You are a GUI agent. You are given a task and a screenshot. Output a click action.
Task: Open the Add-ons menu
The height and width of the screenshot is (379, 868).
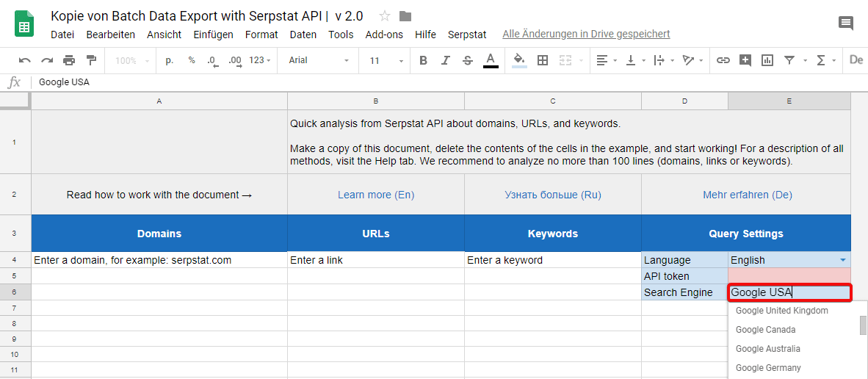coord(384,35)
